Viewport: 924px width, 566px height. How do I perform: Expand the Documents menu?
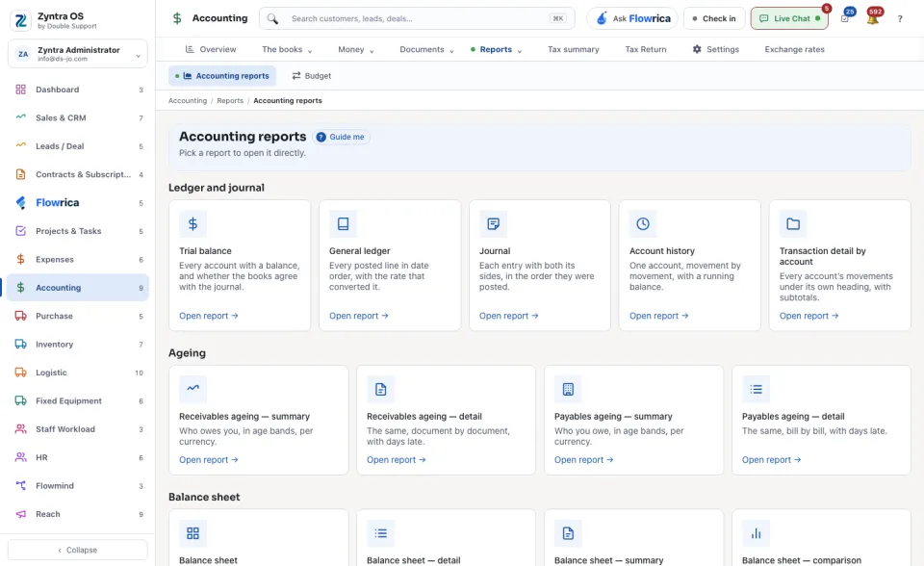(426, 49)
